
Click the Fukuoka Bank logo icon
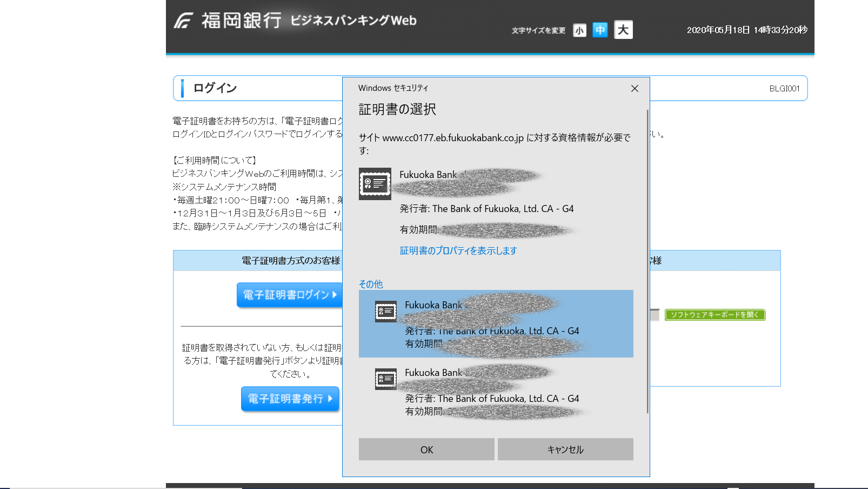pos(184,21)
